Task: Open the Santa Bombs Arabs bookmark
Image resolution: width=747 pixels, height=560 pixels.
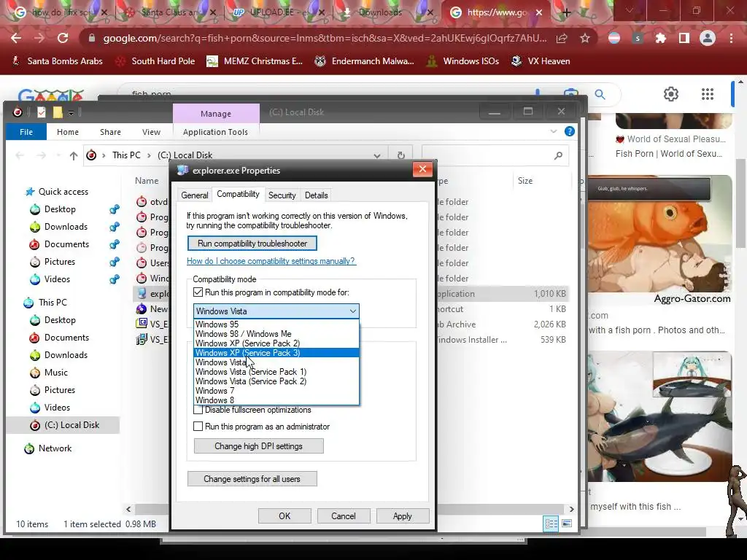Action: pyautogui.click(x=57, y=61)
